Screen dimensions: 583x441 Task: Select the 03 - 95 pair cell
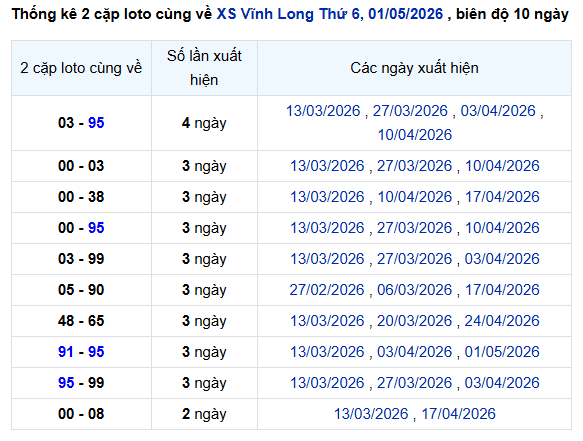pyautogui.click(x=81, y=123)
